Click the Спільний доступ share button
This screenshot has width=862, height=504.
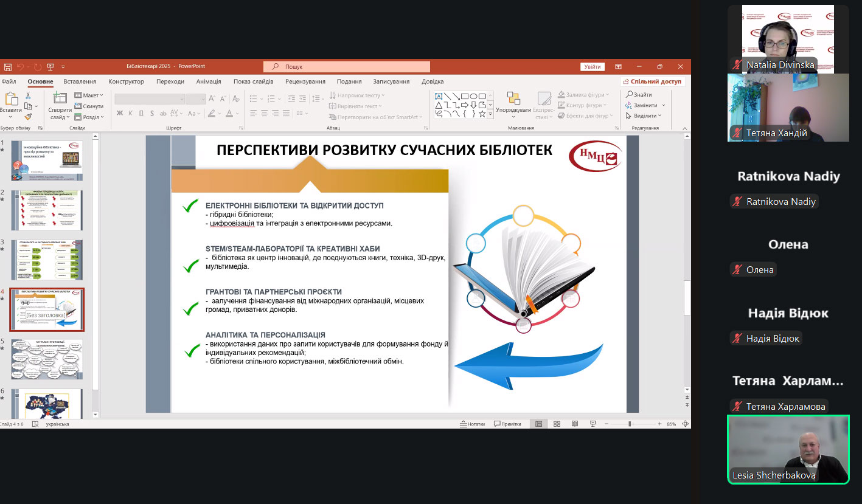pos(652,81)
